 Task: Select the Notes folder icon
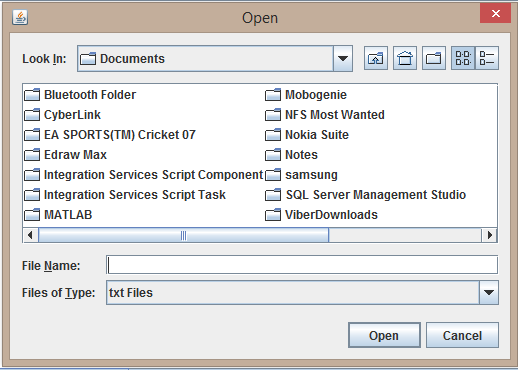tap(273, 155)
